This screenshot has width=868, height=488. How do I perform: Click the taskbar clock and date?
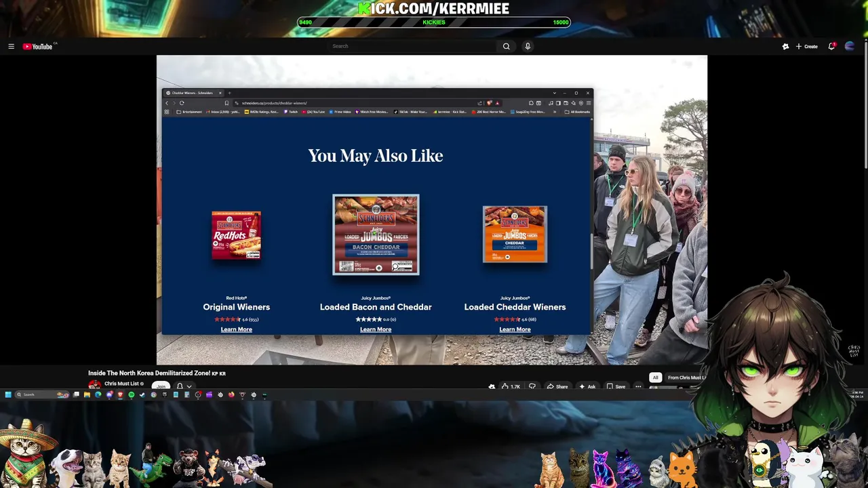pyautogui.click(x=858, y=394)
